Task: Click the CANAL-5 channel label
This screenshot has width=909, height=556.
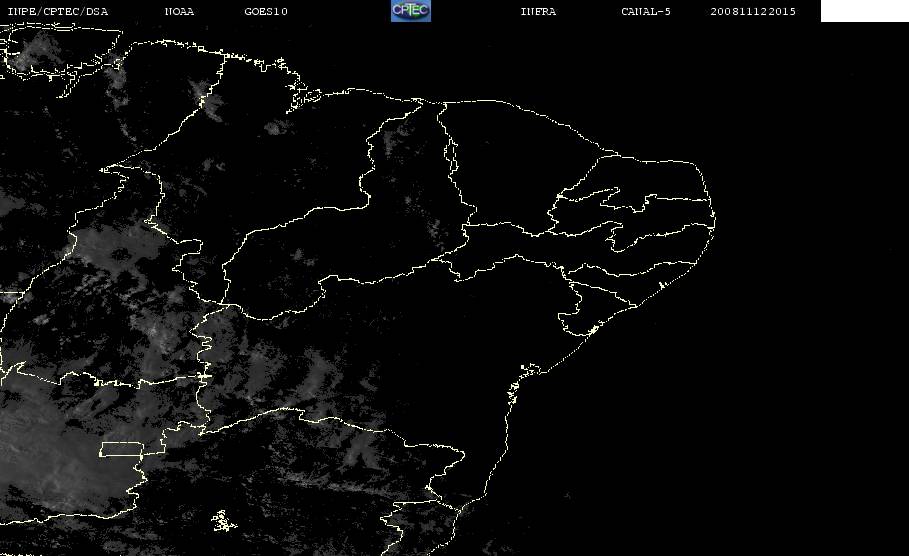Action: click(x=646, y=11)
